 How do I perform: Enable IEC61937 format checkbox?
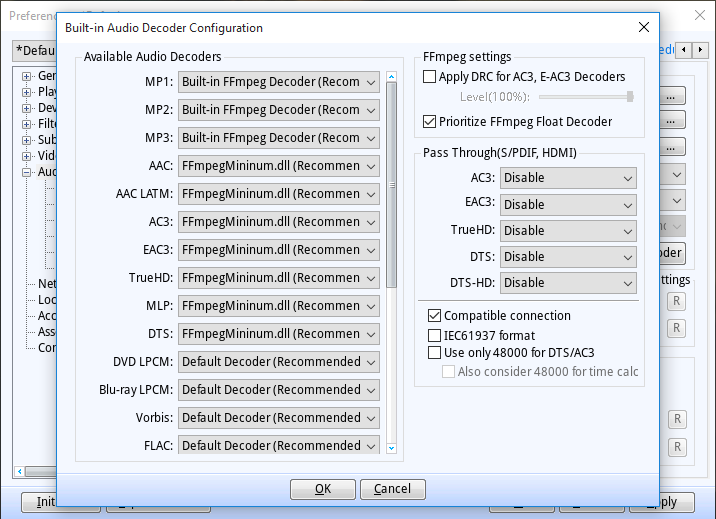(x=434, y=336)
